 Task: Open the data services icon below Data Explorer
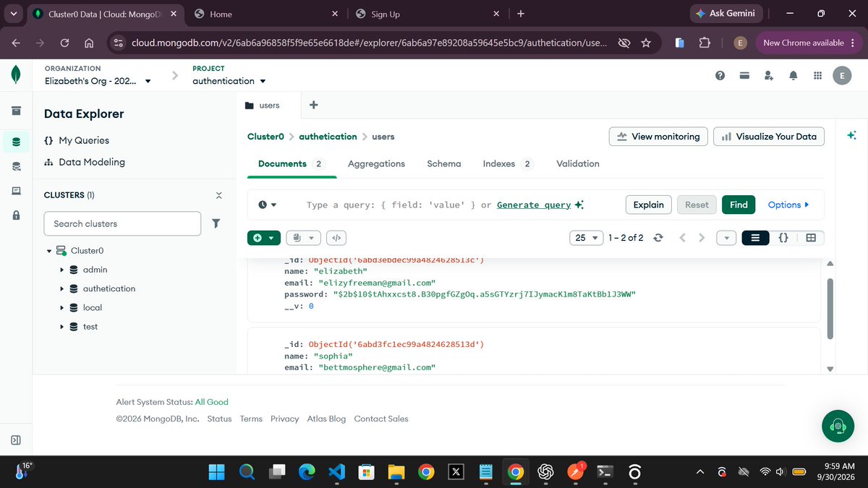pos(16,166)
